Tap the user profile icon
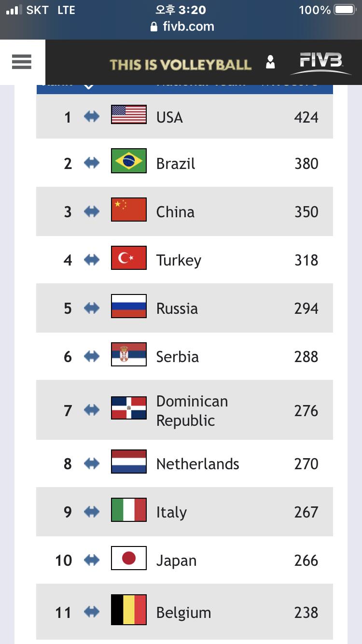The width and height of the screenshot is (362, 644). (270, 63)
